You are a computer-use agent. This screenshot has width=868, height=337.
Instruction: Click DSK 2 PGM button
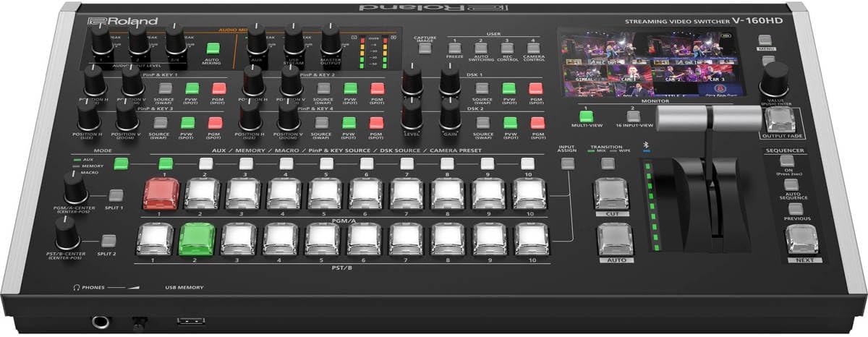coord(537,122)
